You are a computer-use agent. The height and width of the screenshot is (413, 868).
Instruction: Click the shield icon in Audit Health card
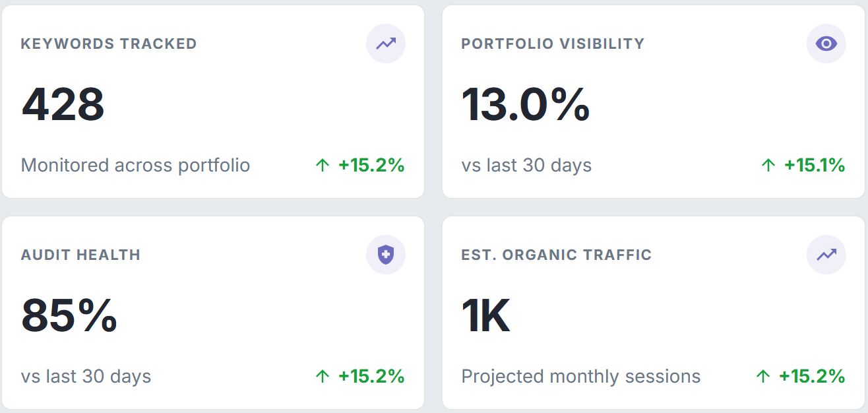click(386, 255)
